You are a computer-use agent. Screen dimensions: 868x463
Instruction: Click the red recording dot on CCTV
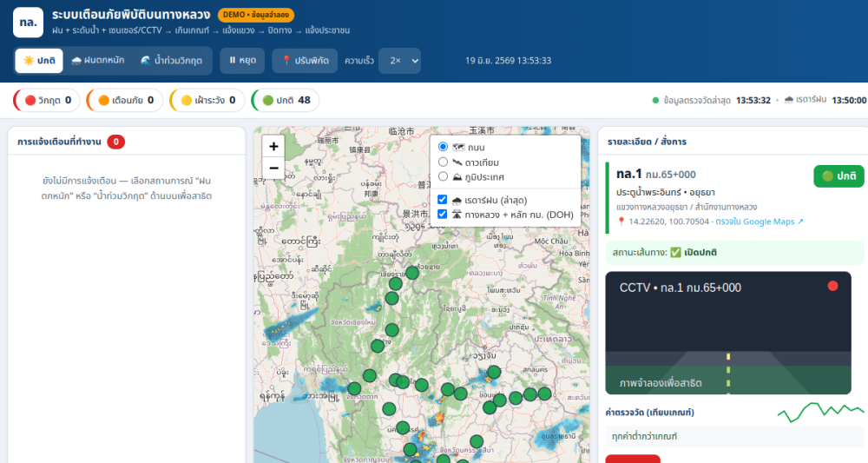coord(832,286)
